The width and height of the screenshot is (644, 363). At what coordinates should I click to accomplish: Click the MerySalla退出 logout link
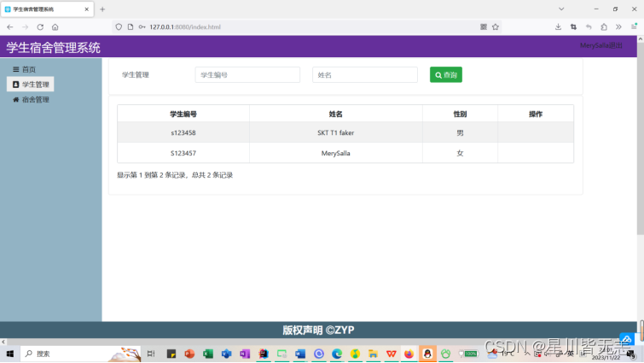(x=600, y=45)
